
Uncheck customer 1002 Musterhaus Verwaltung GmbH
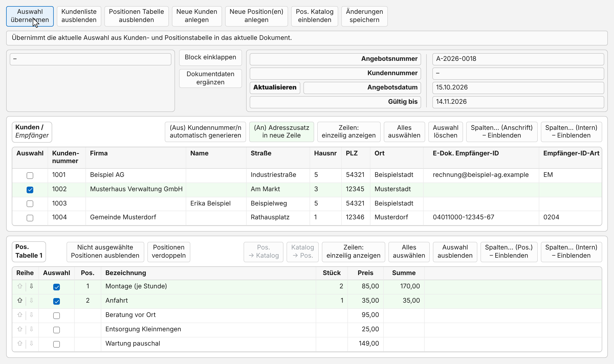pyautogui.click(x=30, y=190)
